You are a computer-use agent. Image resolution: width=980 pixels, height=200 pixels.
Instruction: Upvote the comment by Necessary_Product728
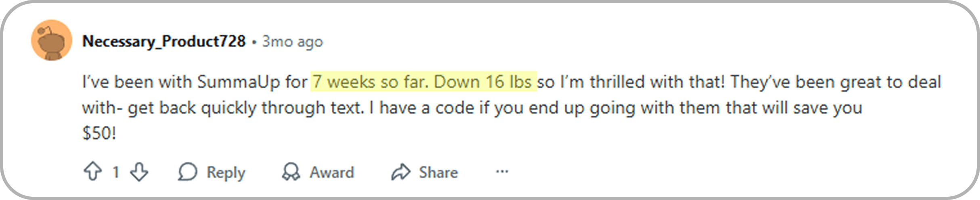pos(92,172)
